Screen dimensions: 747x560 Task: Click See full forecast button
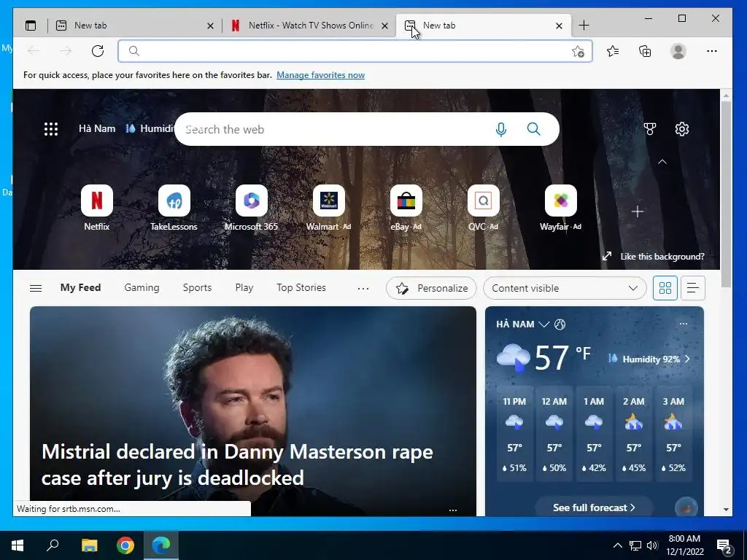click(x=594, y=507)
